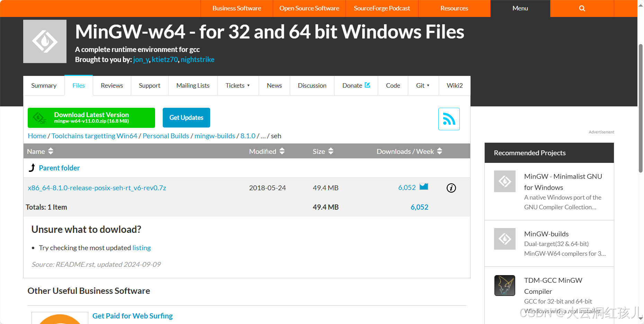Screen dimensions: 644x324
Task: Open TDM-GCC MinGW Compiler title
Action: (553, 286)
